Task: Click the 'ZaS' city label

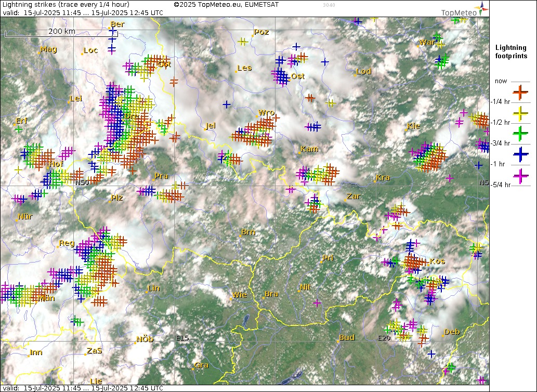Action: click(x=94, y=350)
